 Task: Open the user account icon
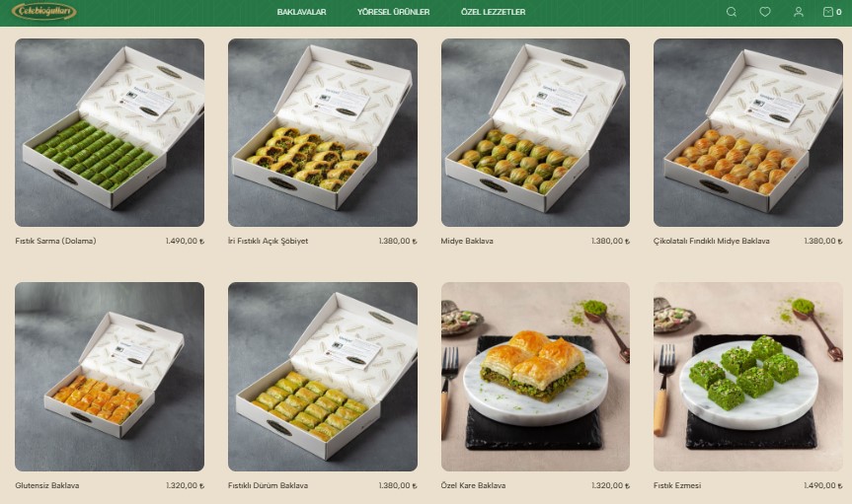799,12
